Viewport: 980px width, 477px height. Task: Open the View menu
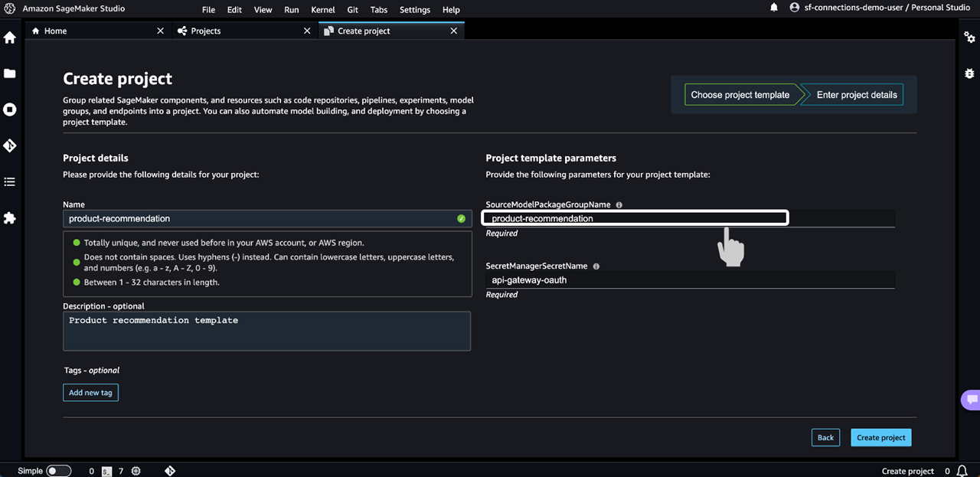click(263, 10)
